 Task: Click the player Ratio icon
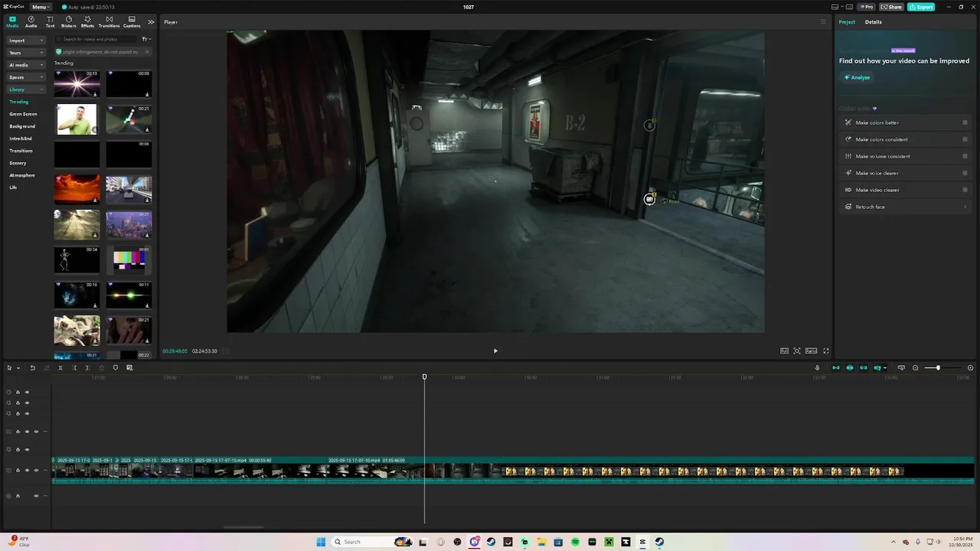811,350
